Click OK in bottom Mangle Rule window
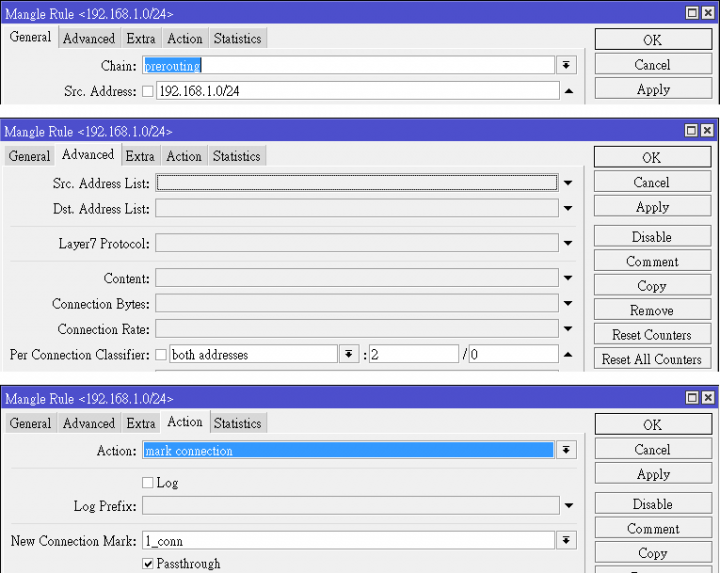Screen dimensions: 720x573 (x=653, y=424)
